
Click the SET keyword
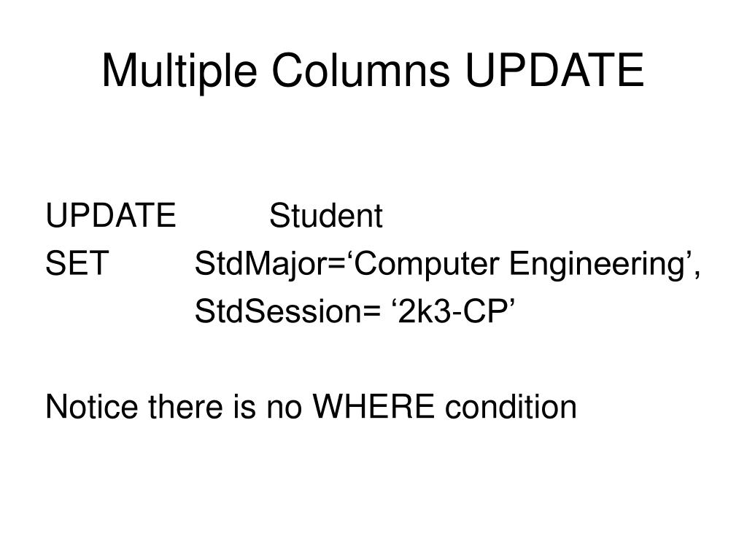point(77,263)
